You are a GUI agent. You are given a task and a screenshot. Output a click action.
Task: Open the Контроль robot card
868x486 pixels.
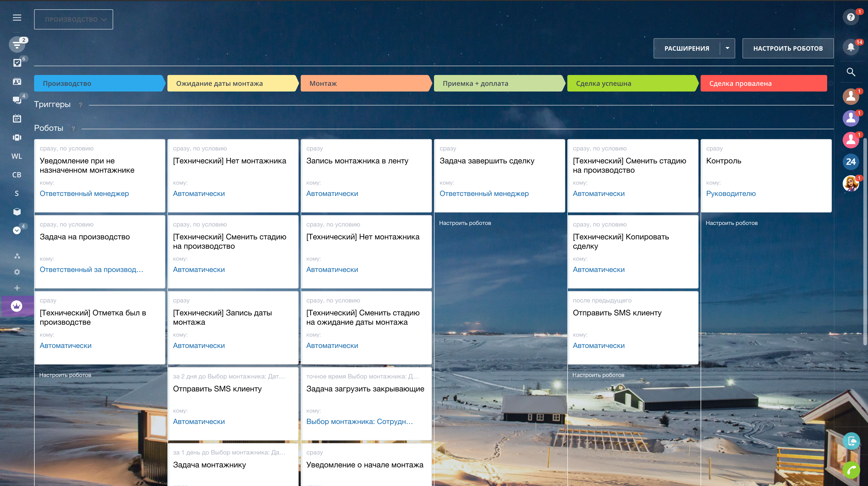(765, 175)
